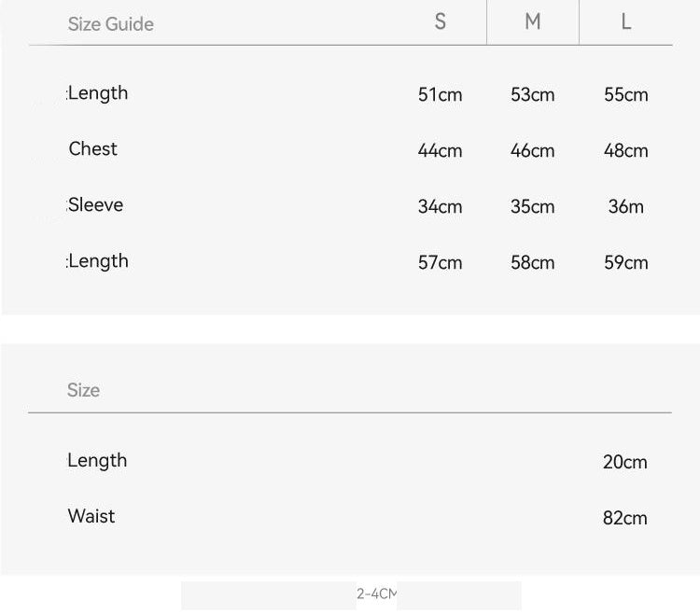Click the 53cm length value
The image size is (700, 614).
(533, 94)
